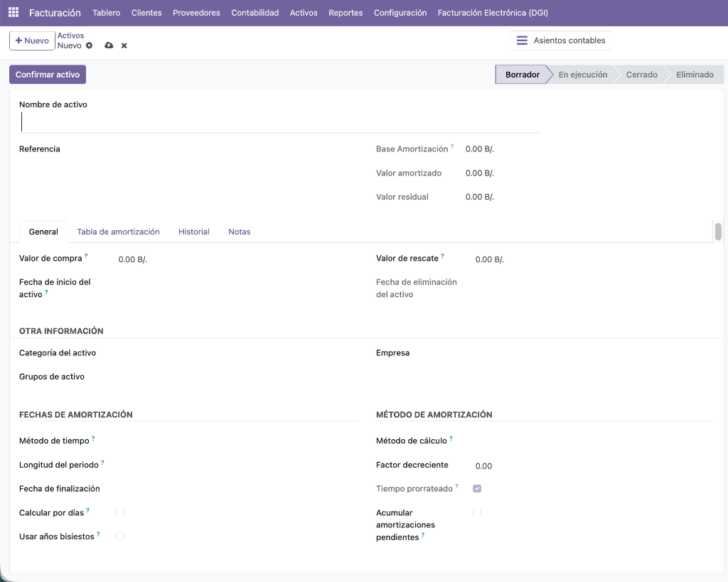Open Fecha de finalización date field
728x582 pixels.
(x=237, y=489)
